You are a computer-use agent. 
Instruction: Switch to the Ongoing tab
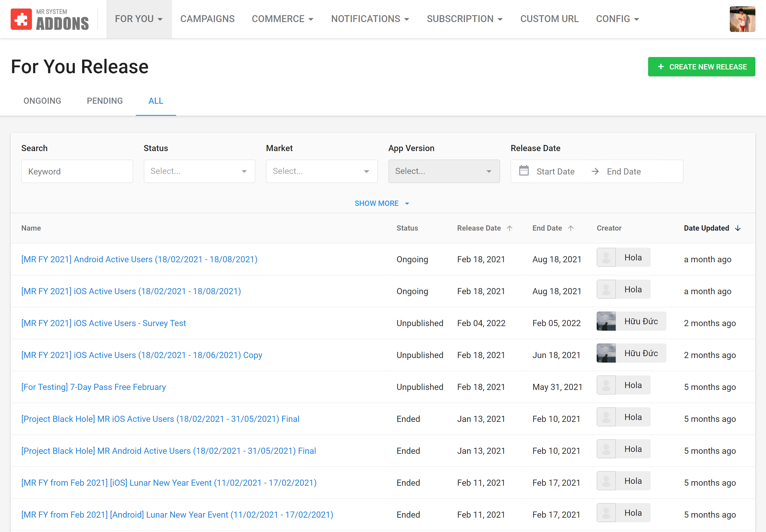(42, 101)
